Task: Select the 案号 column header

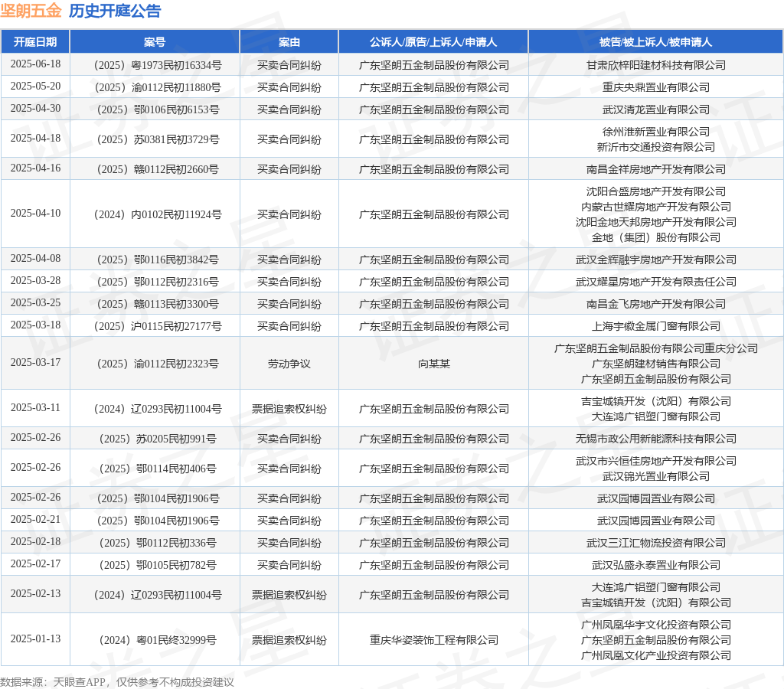Action: (x=155, y=42)
